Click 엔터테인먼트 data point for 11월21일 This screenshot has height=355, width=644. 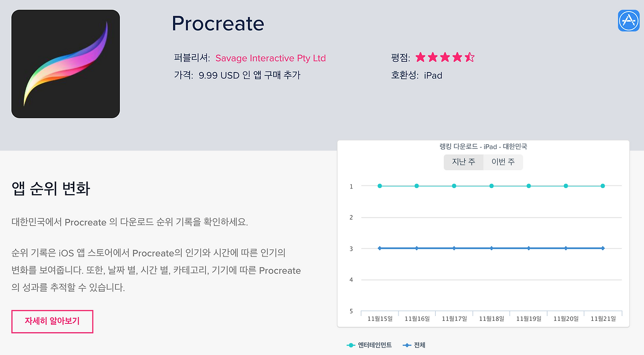(x=603, y=186)
